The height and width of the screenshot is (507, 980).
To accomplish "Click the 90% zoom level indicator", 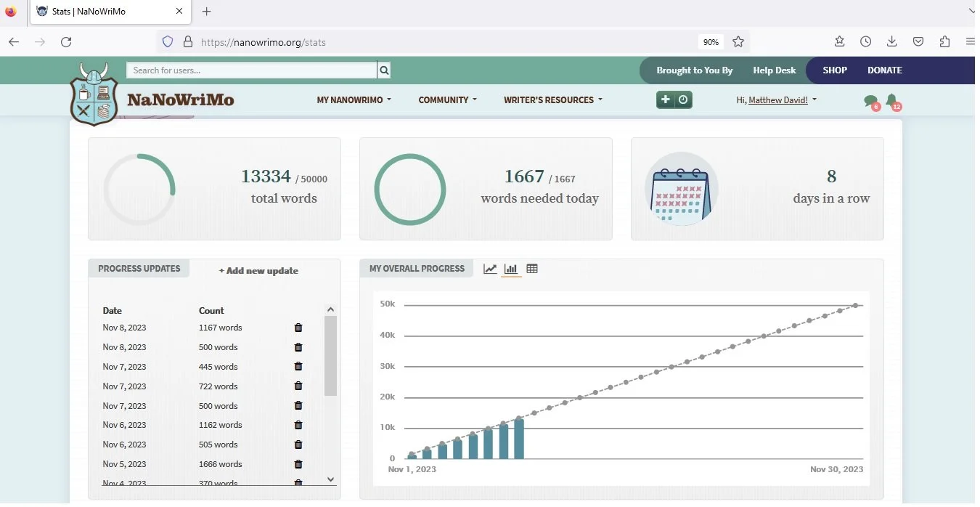I will pos(711,42).
